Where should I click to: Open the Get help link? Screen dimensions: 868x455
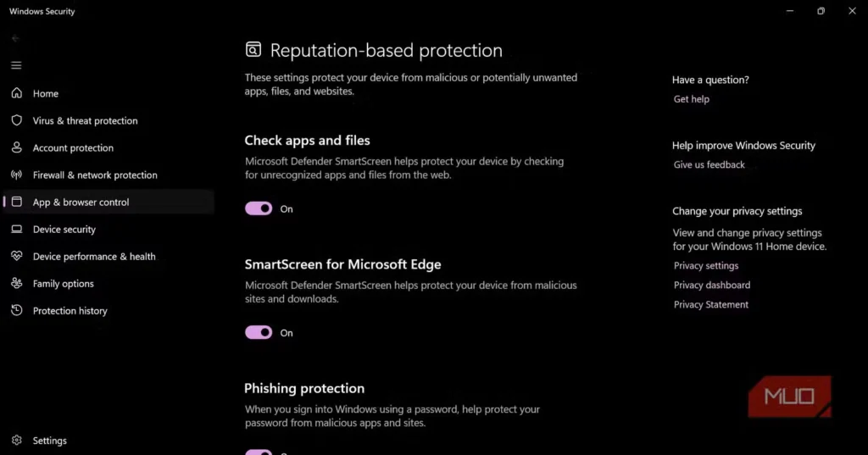coord(691,99)
